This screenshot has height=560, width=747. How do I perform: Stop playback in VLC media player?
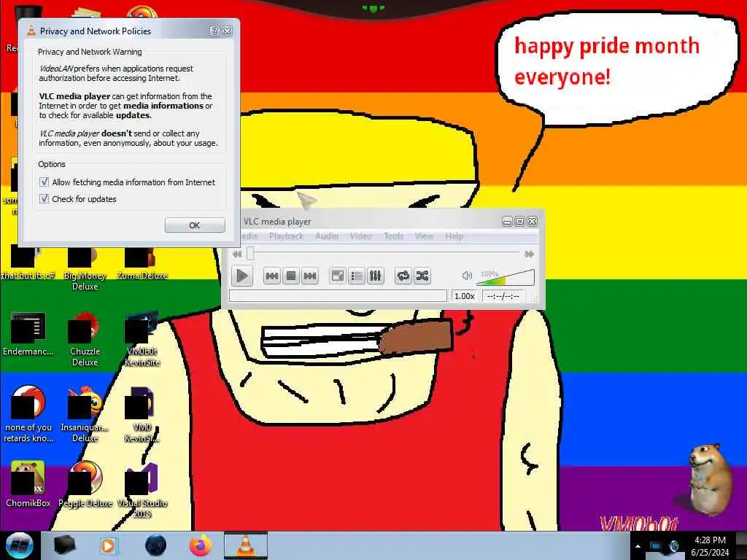click(290, 276)
